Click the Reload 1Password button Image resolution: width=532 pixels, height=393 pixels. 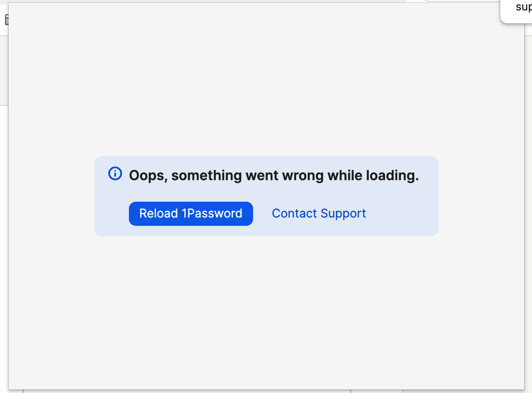191,214
